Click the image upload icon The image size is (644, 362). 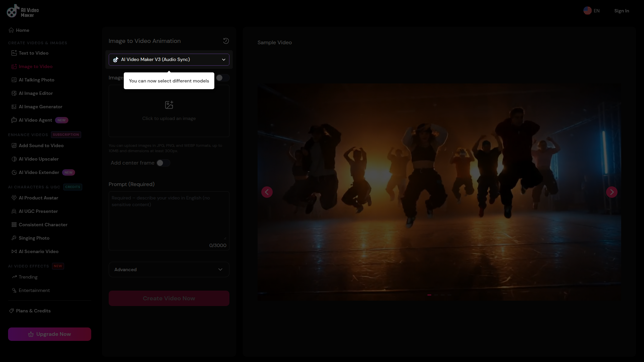click(x=169, y=105)
